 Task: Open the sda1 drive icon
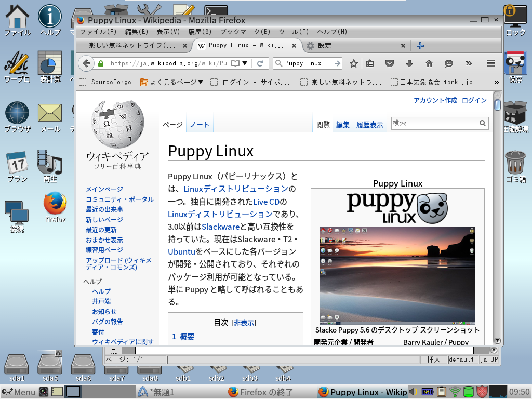pos(17,368)
